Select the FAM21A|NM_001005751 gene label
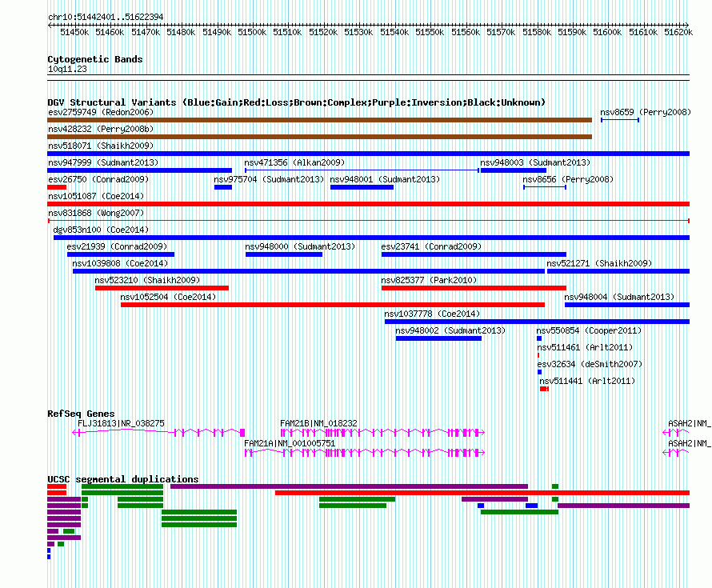Screen dimensions: 712x588 (290, 444)
